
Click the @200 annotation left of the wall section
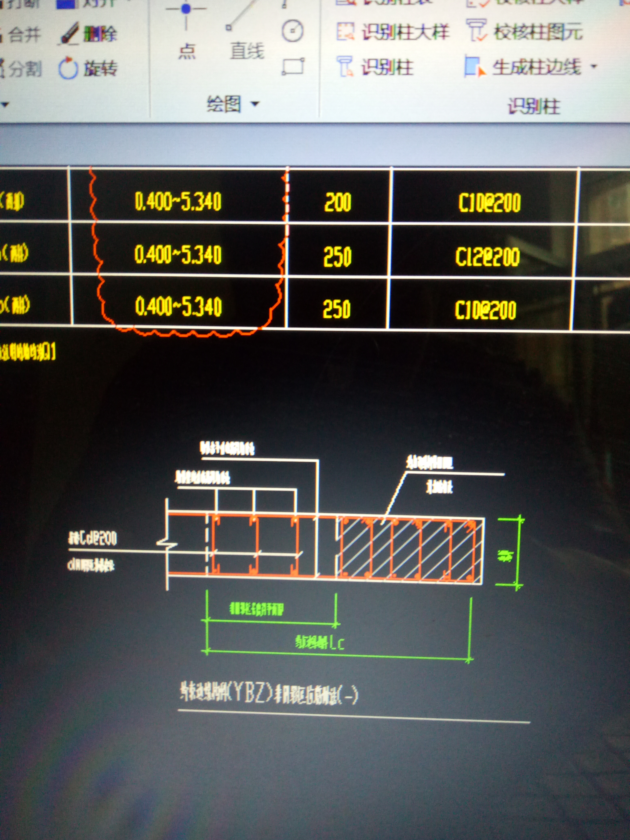pyautogui.click(x=93, y=539)
